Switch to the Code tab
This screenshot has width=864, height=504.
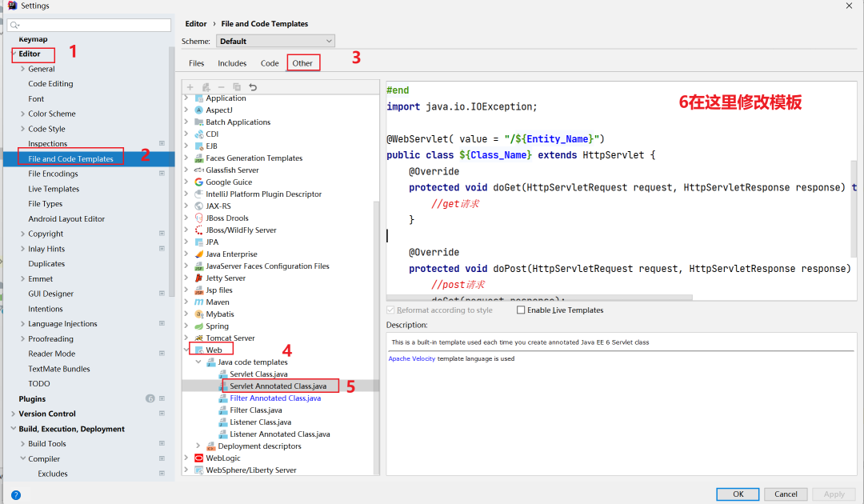270,63
